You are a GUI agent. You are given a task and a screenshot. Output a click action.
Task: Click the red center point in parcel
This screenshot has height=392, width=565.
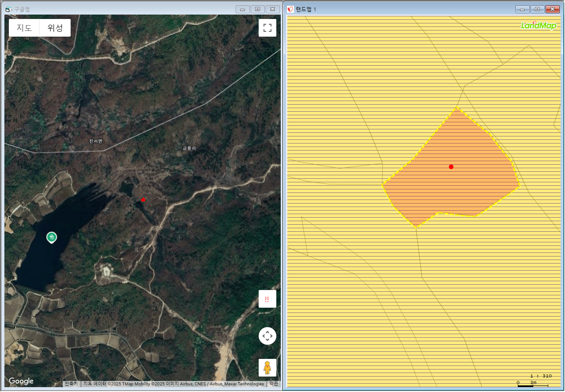coord(451,167)
